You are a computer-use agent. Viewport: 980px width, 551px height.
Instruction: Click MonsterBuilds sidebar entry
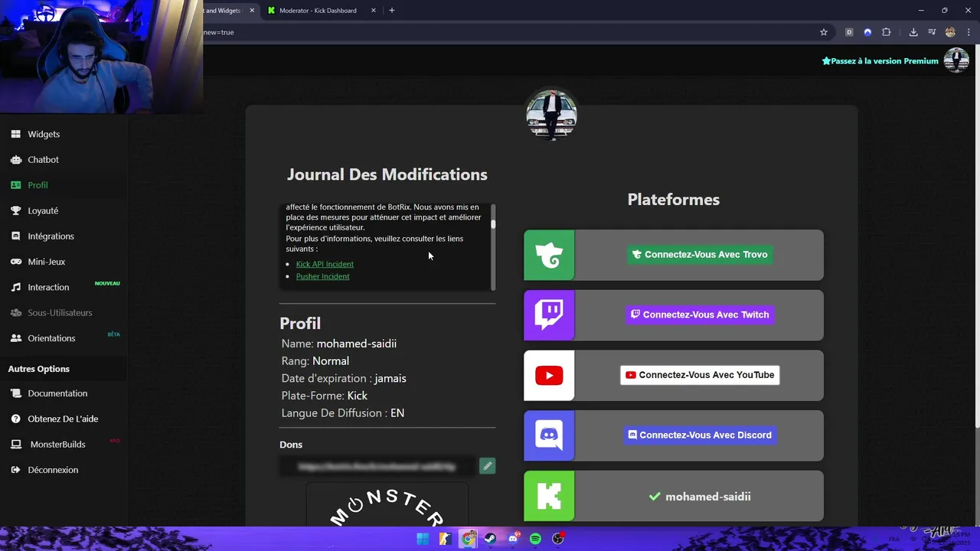click(x=57, y=444)
